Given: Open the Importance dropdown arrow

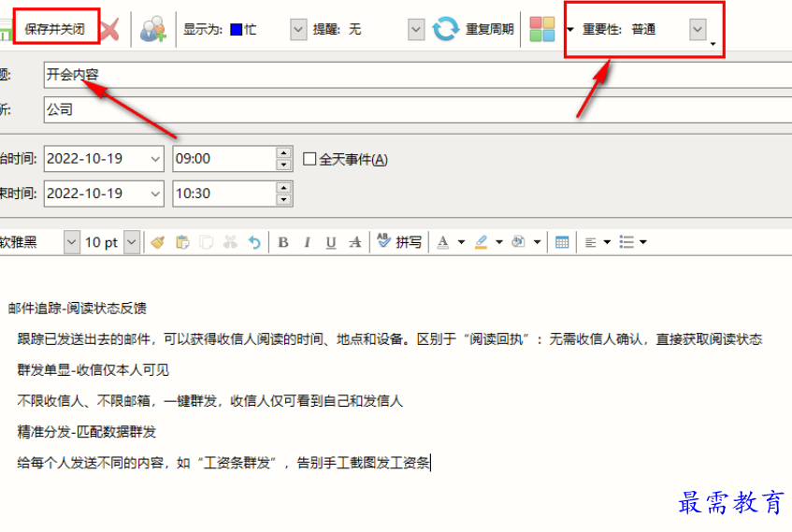Looking at the screenshot, I should click(698, 29).
